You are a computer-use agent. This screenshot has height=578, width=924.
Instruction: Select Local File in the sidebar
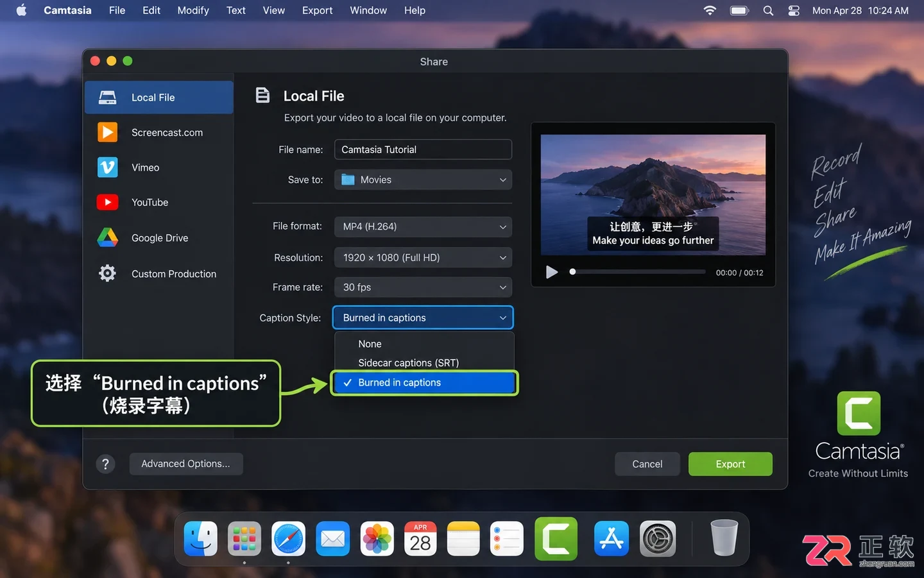coord(158,98)
